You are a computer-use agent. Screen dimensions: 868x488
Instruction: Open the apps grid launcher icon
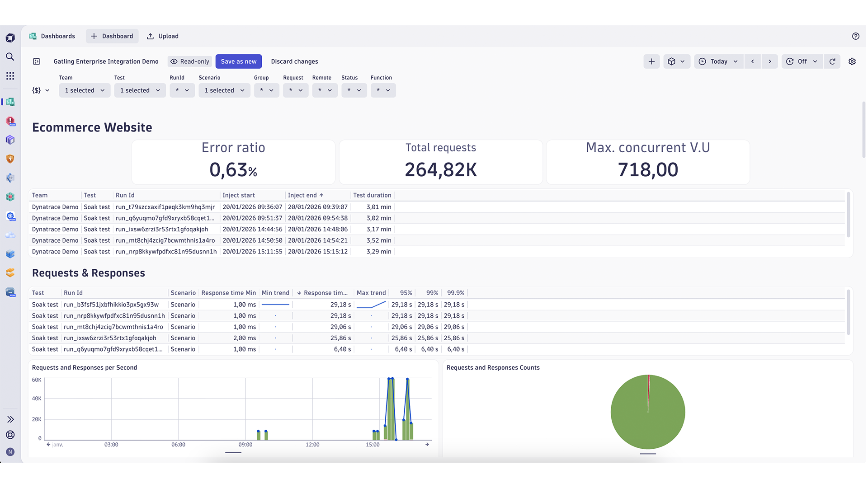(x=10, y=76)
